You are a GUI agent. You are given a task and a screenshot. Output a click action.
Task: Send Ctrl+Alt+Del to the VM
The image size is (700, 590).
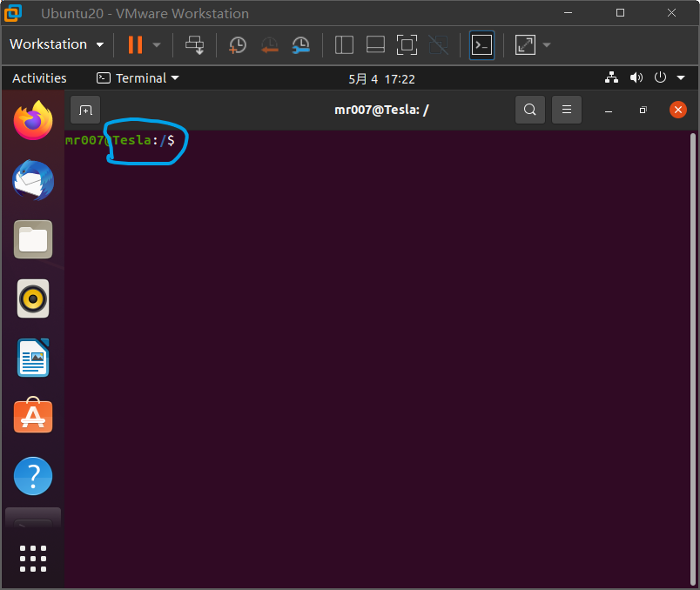[194, 44]
